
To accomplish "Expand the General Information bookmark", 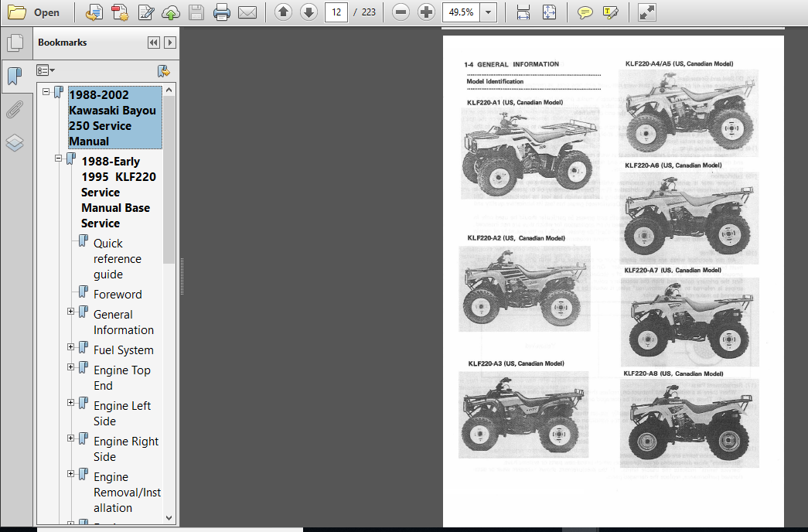I will click(x=70, y=312).
